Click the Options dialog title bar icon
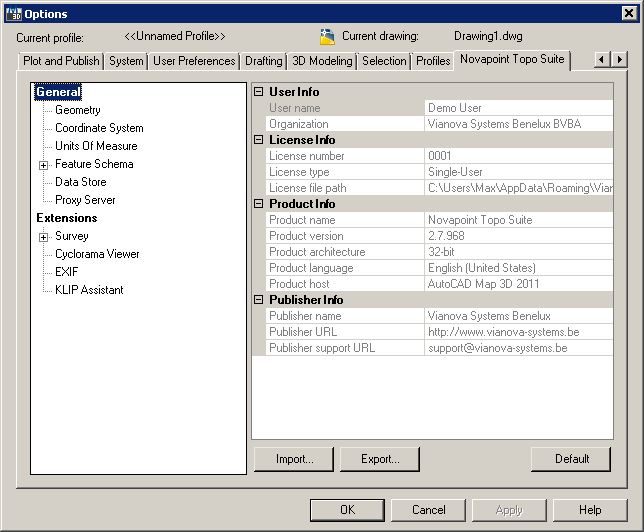This screenshot has width=644, height=532. (x=14, y=14)
